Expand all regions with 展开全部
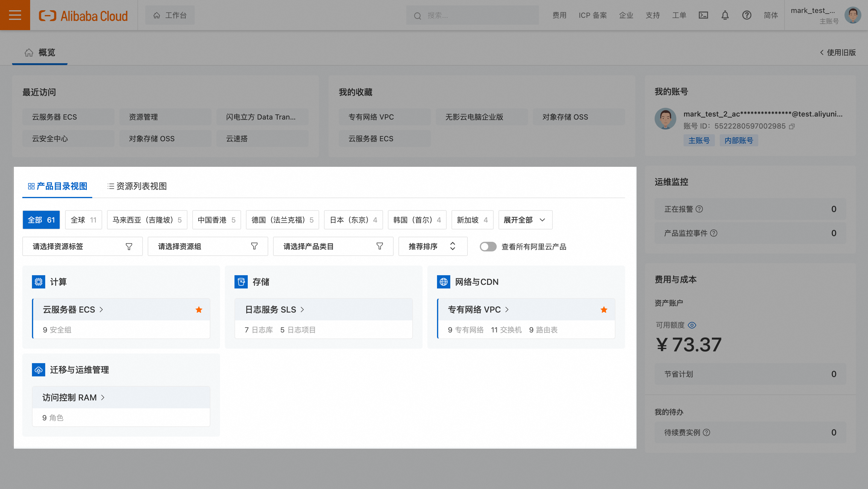The image size is (868, 489). coord(525,220)
